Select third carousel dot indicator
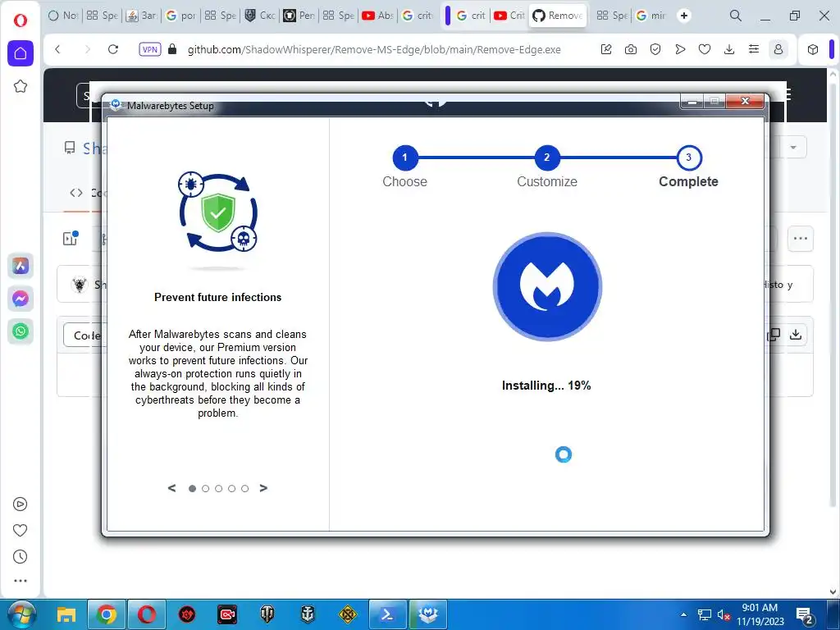This screenshot has width=840, height=630. click(218, 489)
